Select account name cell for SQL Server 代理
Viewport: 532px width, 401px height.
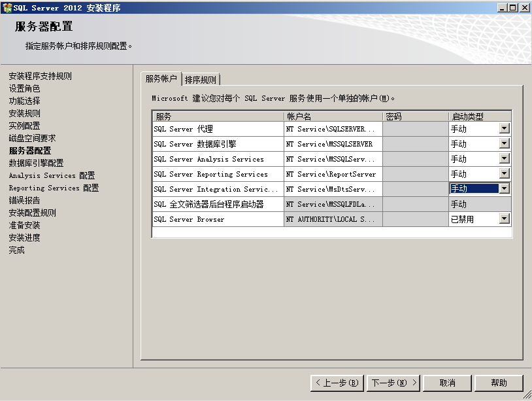coord(333,129)
